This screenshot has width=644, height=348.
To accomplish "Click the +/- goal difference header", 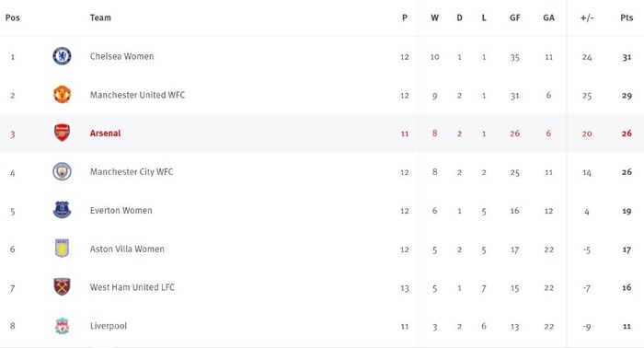I will (587, 17).
